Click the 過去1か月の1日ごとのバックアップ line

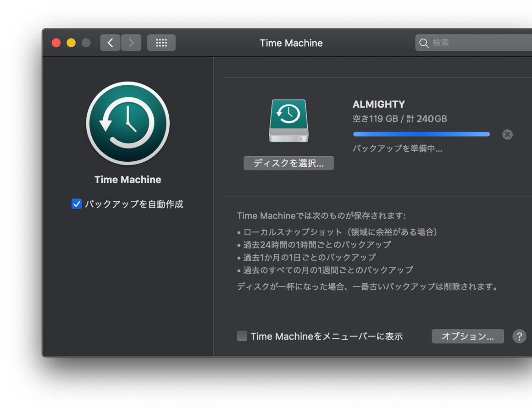(x=307, y=258)
